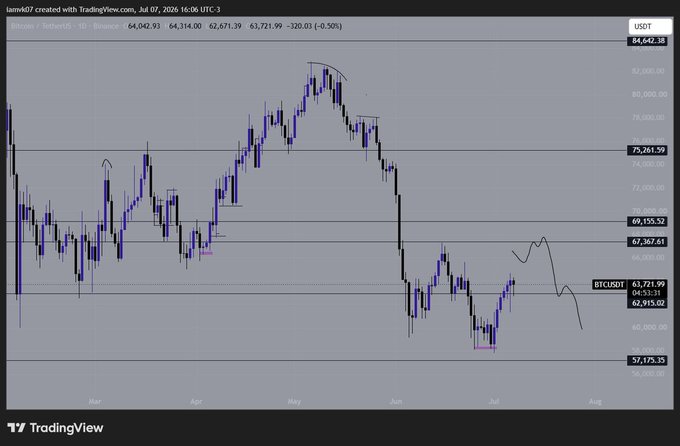Viewport: 680px width, 446px height.
Task: Select the 69,155.52 price level label
Action: coord(648,221)
